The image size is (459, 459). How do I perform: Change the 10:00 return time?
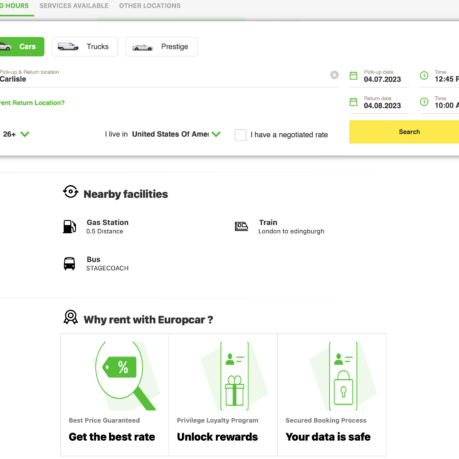[x=446, y=106]
